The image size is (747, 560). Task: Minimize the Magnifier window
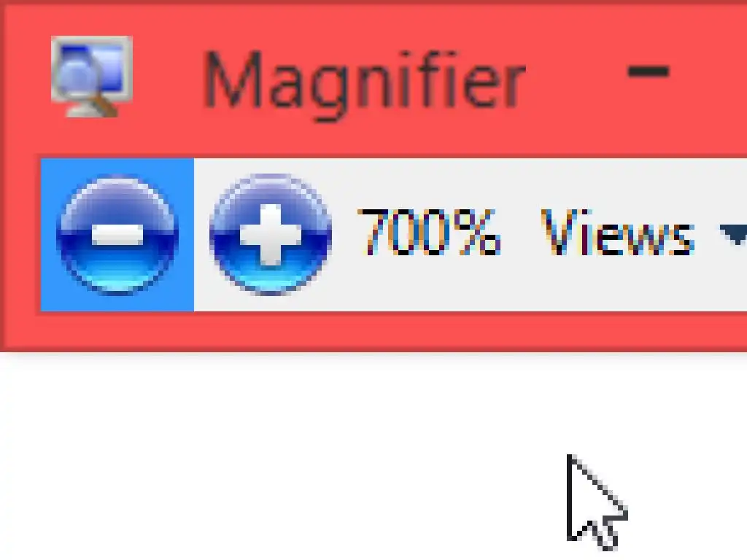tap(649, 72)
